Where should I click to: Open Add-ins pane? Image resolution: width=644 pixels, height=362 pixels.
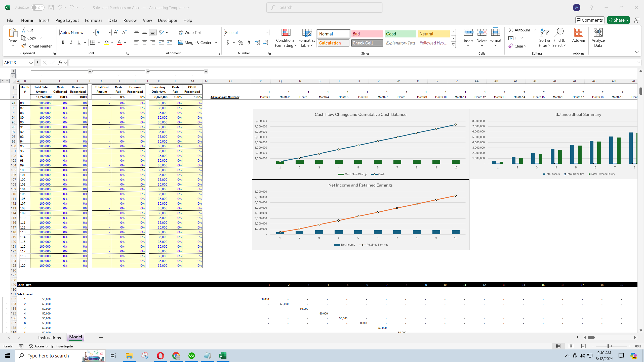pyautogui.click(x=579, y=35)
